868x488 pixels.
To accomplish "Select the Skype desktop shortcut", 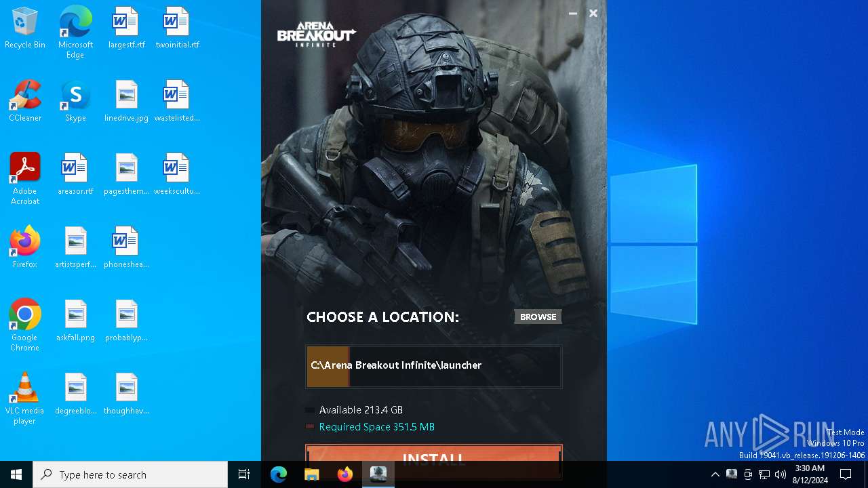I will (75, 102).
